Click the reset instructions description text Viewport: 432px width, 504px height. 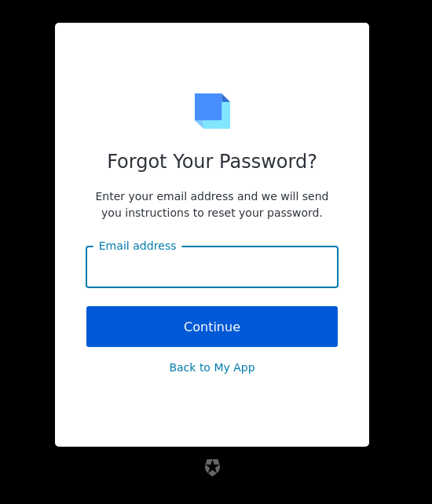tap(212, 204)
